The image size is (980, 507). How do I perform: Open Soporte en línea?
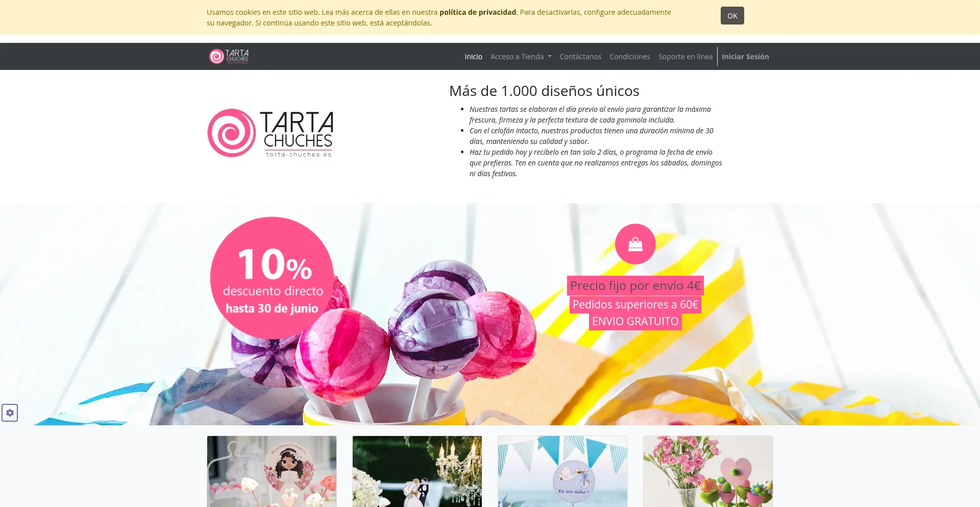(x=685, y=57)
